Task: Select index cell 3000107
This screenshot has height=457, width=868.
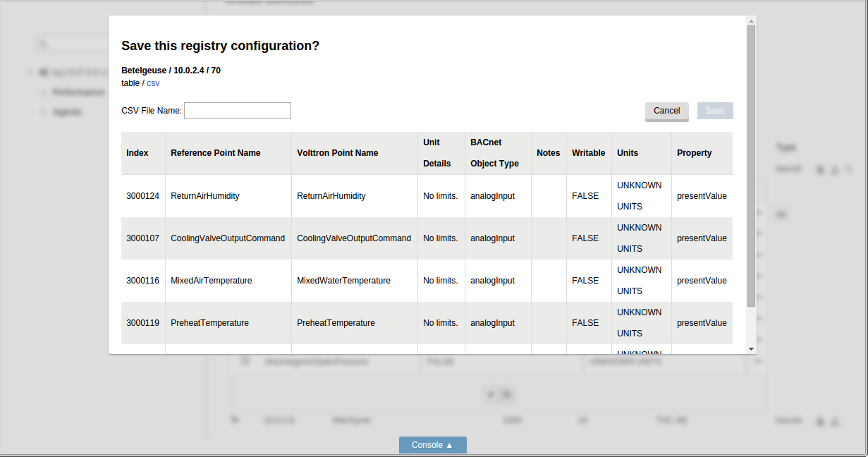Action: click(143, 238)
